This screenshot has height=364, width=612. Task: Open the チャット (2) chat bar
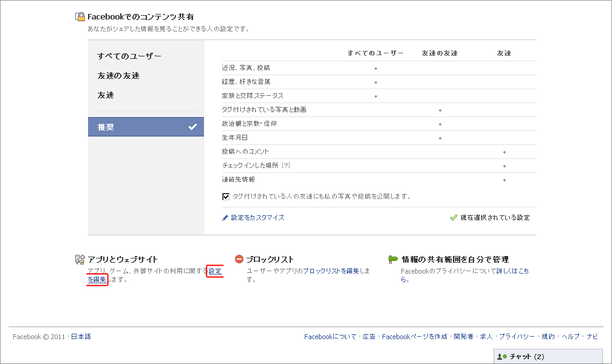pyautogui.click(x=548, y=357)
